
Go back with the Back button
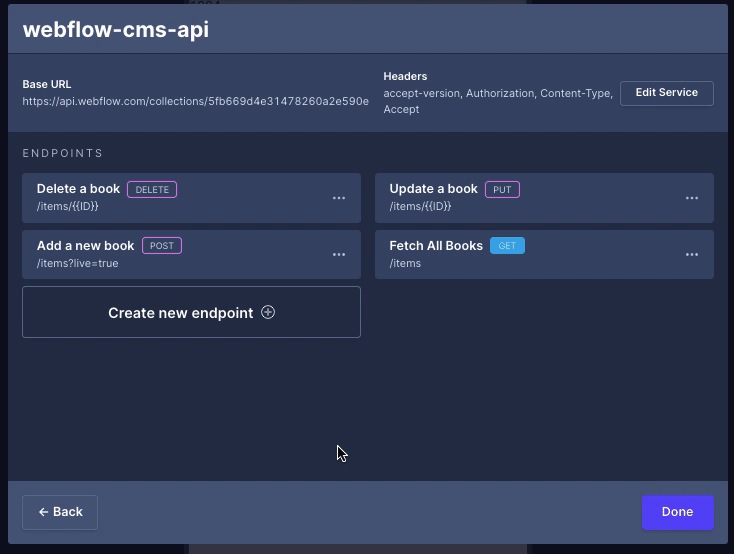pos(60,512)
